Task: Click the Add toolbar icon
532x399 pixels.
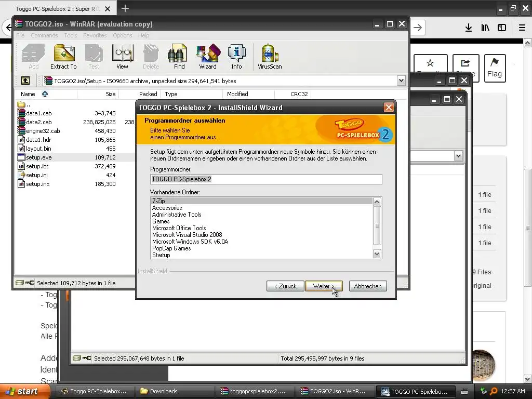Action: coord(33,56)
